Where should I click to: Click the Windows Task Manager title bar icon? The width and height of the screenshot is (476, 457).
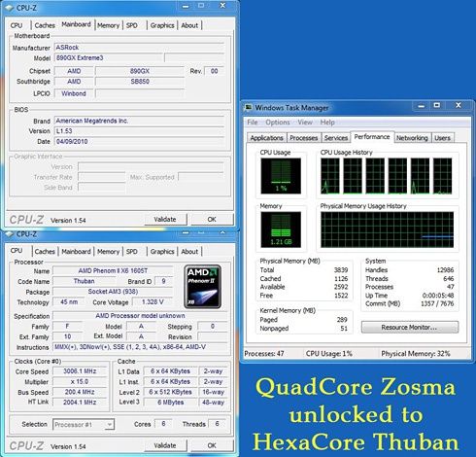click(249, 107)
